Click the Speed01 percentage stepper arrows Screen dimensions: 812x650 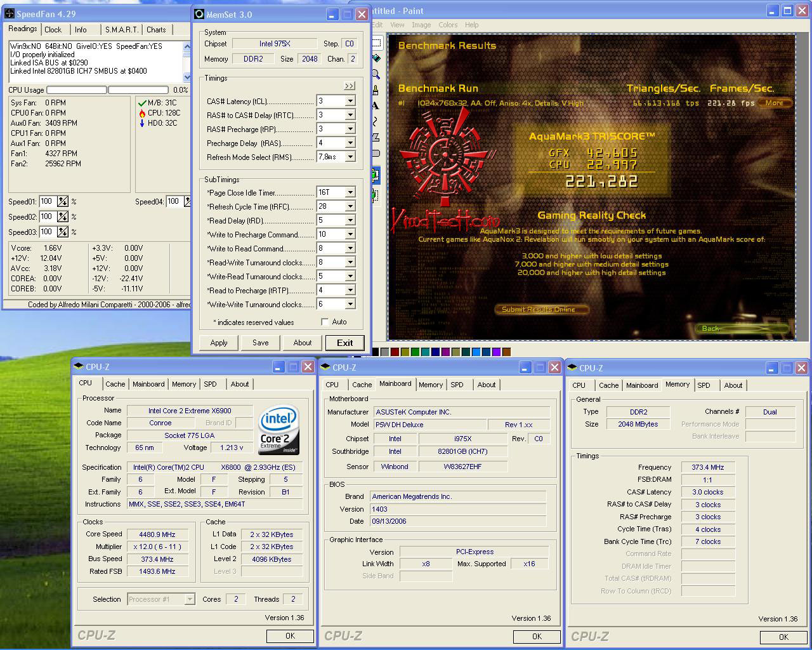(63, 202)
